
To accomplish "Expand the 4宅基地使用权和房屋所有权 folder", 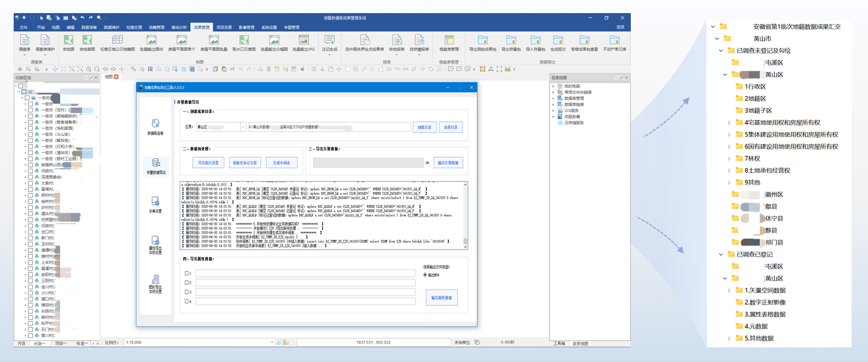I will (729, 123).
